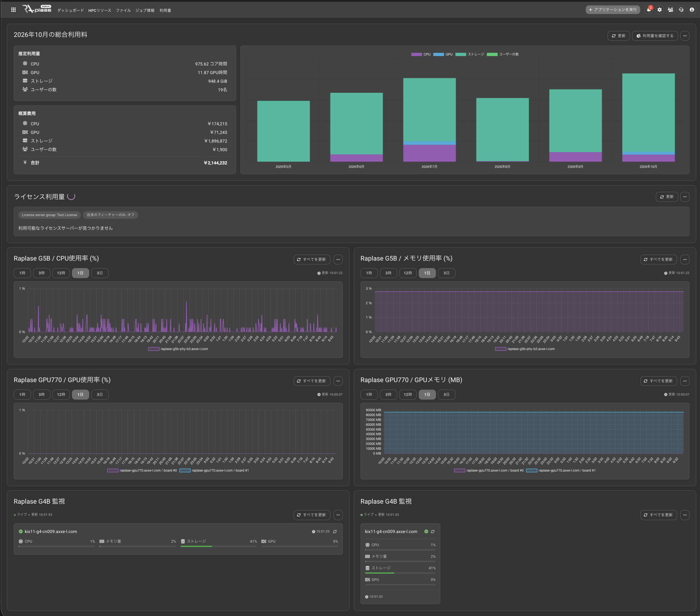Open more options for GPU770 GPUメモリ chart

685,381
